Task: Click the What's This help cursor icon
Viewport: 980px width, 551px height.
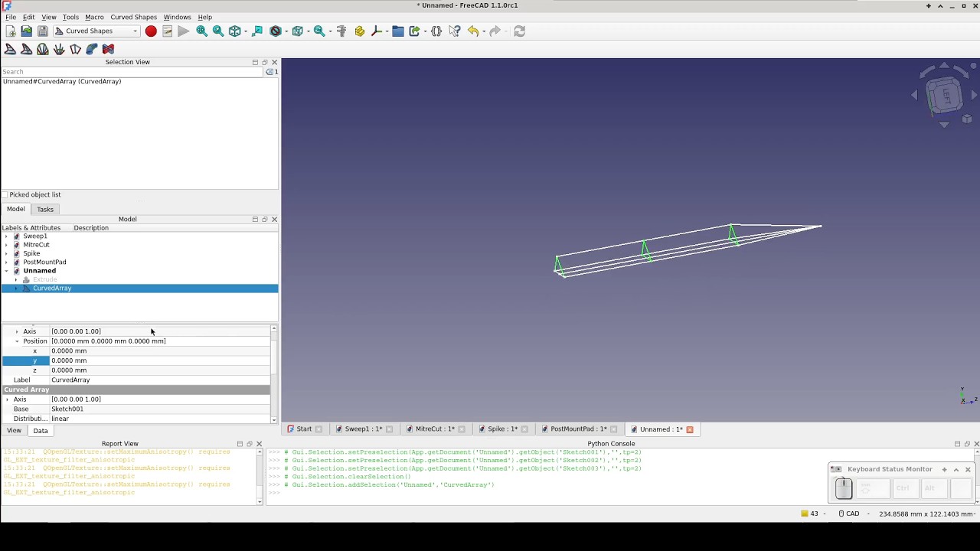Action: point(455,31)
